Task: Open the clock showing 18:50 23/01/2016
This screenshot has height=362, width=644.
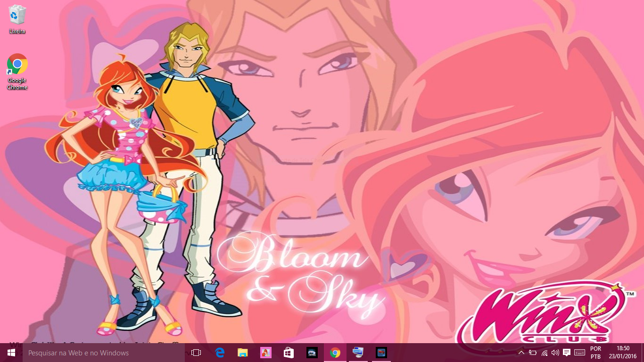Action: [x=623, y=353]
